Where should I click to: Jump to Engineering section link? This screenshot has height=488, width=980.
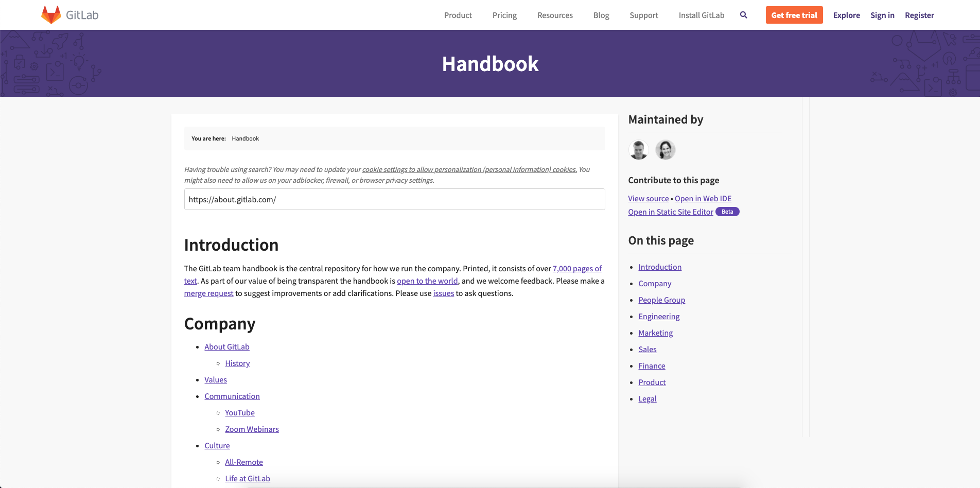point(659,317)
